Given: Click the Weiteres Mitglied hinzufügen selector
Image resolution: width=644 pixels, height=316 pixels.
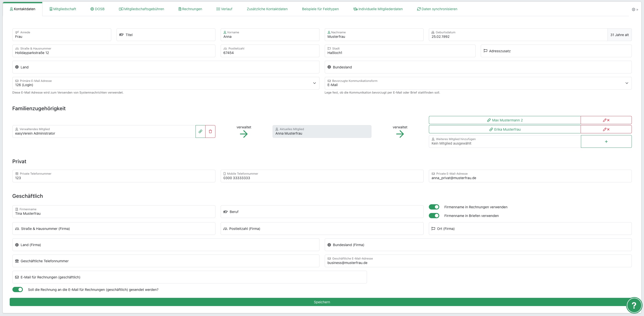Looking at the screenshot, I should [505, 142].
